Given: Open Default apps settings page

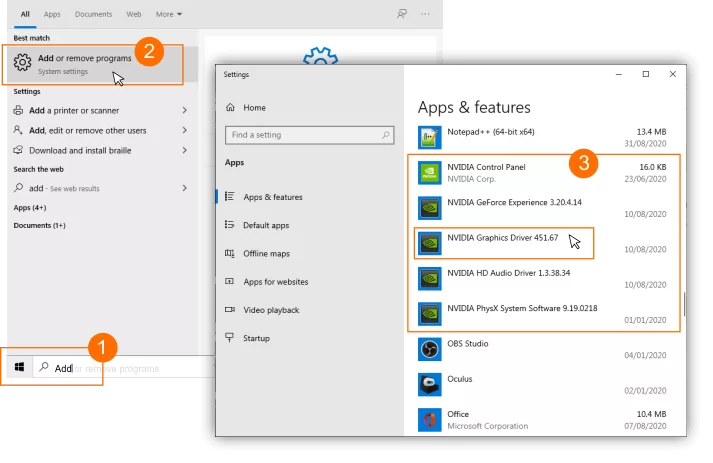Looking at the screenshot, I should tap(265, 225).
